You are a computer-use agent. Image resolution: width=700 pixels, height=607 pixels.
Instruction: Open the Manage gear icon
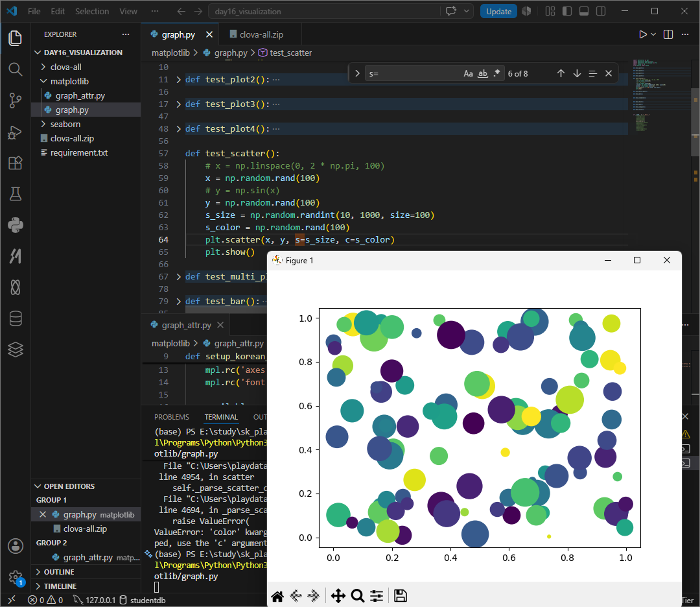click(x=15, y=577)
